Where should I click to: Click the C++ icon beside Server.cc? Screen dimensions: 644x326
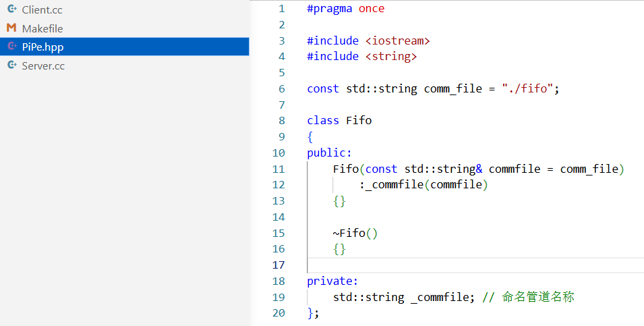tap(12, 65)
